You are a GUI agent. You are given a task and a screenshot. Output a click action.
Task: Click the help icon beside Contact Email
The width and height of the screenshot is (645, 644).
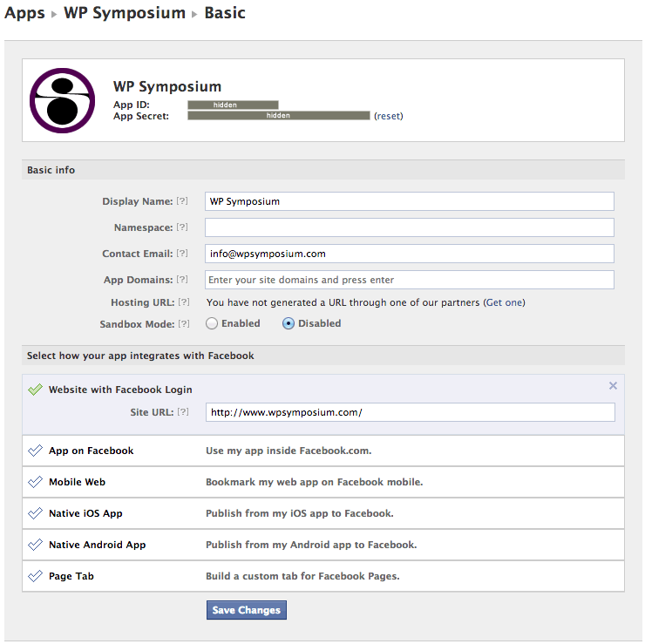pos(182,254)
